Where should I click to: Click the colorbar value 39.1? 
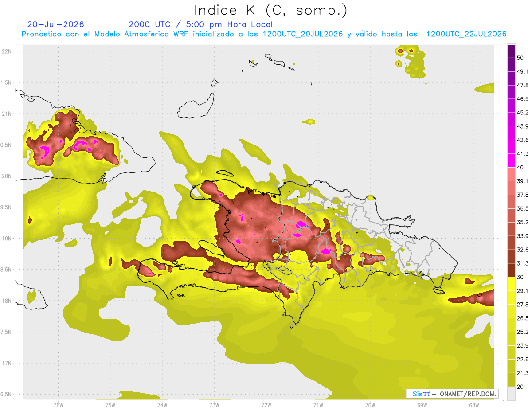coord(523,181)
